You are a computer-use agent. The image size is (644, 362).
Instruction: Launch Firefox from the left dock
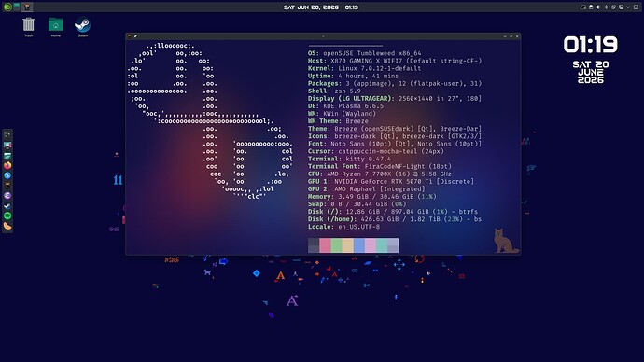[7, 165]
